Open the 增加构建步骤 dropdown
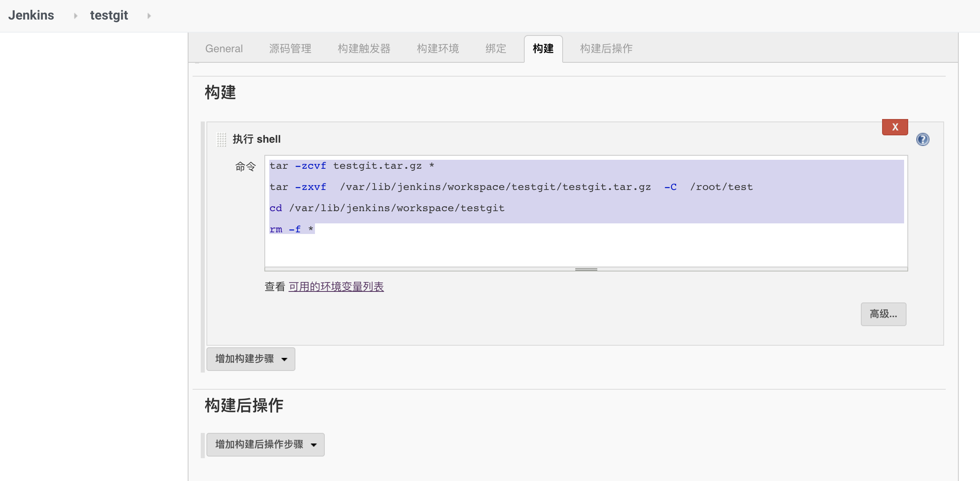This screenshot has height=481, width=980. tap(251, 359)
